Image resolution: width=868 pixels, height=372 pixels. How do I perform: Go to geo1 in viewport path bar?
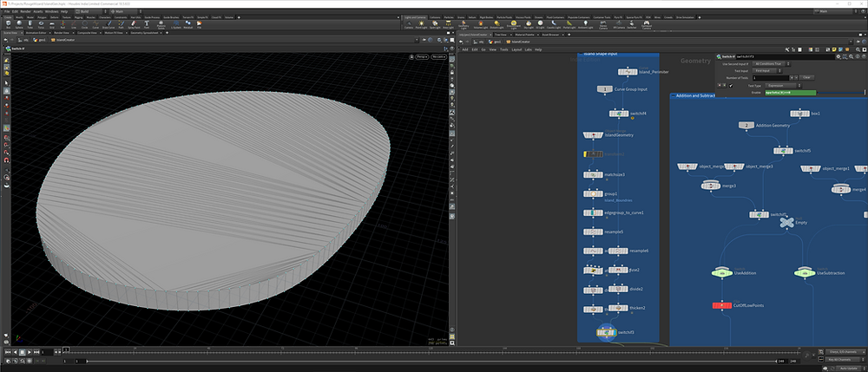point(39,40)
